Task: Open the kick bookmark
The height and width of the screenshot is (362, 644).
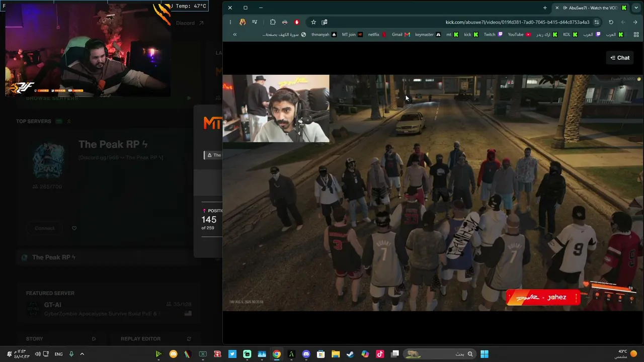Action: pyautogui.click(x=471, y=35)
